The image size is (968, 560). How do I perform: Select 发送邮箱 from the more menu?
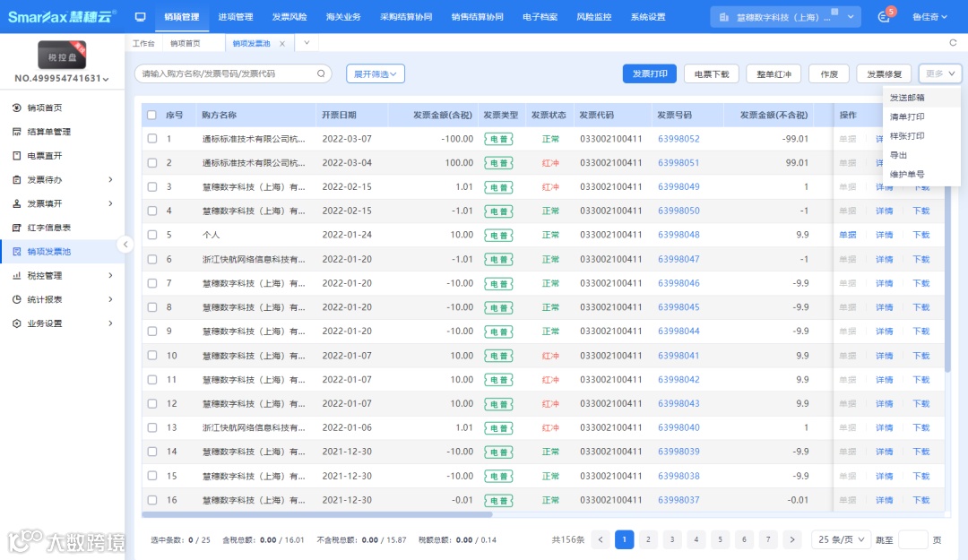[x=907, y=98]
